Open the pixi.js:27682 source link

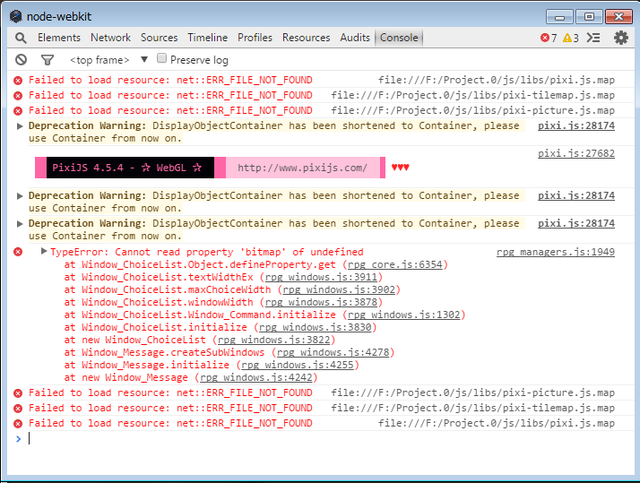pyautogui.click(x=576, y=154)
